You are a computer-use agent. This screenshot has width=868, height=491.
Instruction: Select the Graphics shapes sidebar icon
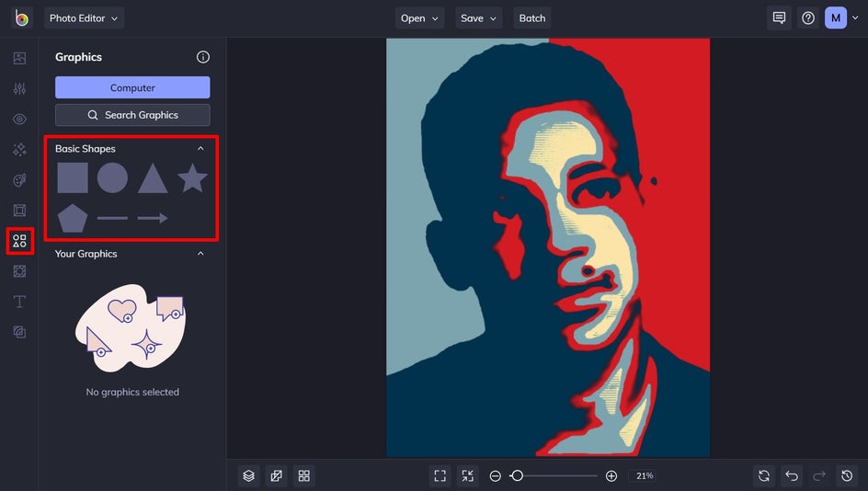click(x=19, y=241)
